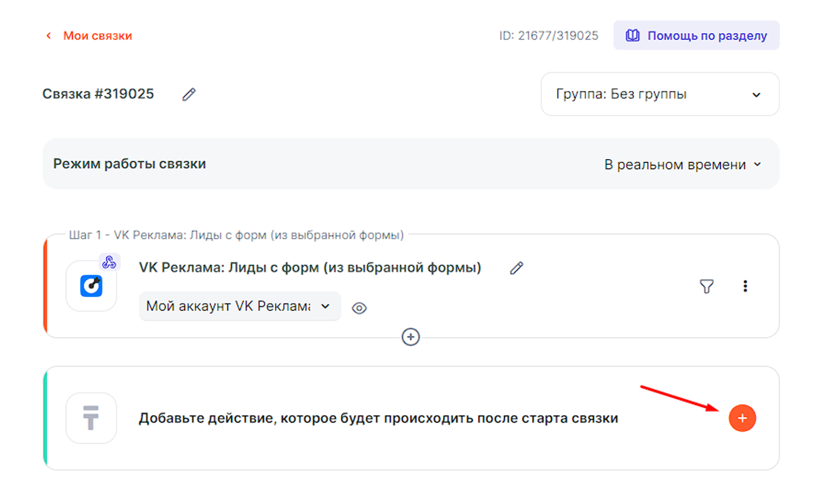
Task: Open the three-dot menu of step 1
Action: point(744,286)
